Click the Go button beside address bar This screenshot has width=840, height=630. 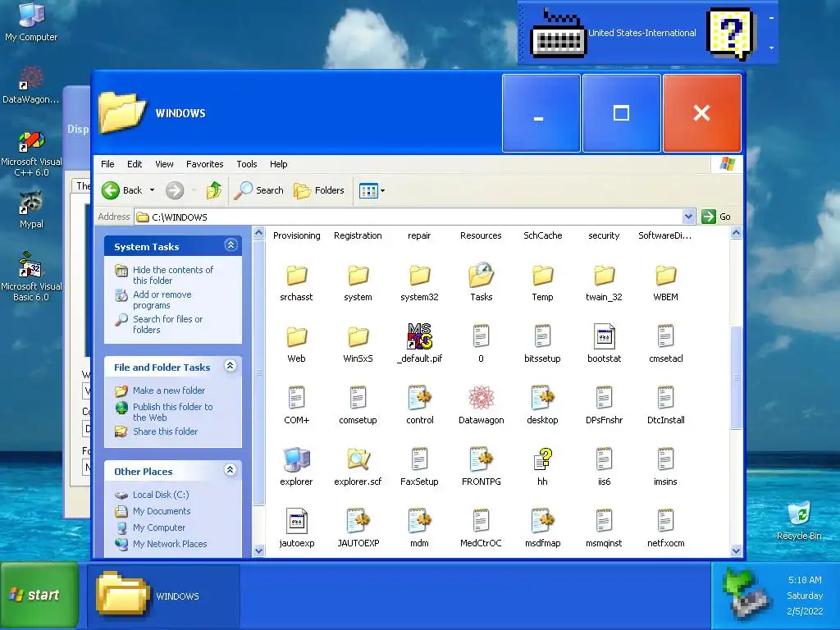pos(717,217)
